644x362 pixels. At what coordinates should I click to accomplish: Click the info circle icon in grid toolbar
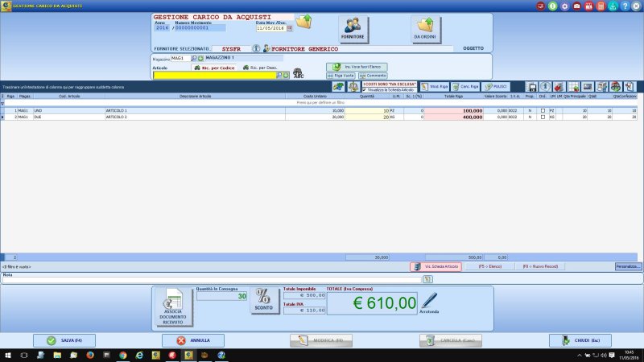[545, 87]
